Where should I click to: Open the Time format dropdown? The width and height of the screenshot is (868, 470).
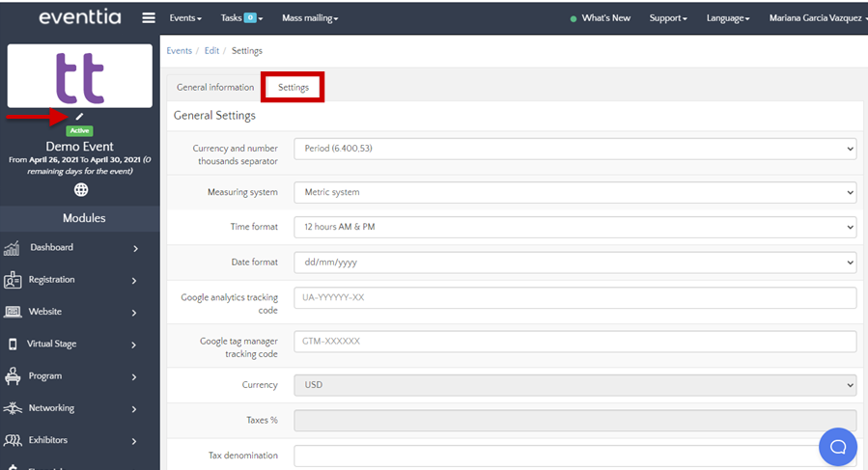click(x=574, y=227)
